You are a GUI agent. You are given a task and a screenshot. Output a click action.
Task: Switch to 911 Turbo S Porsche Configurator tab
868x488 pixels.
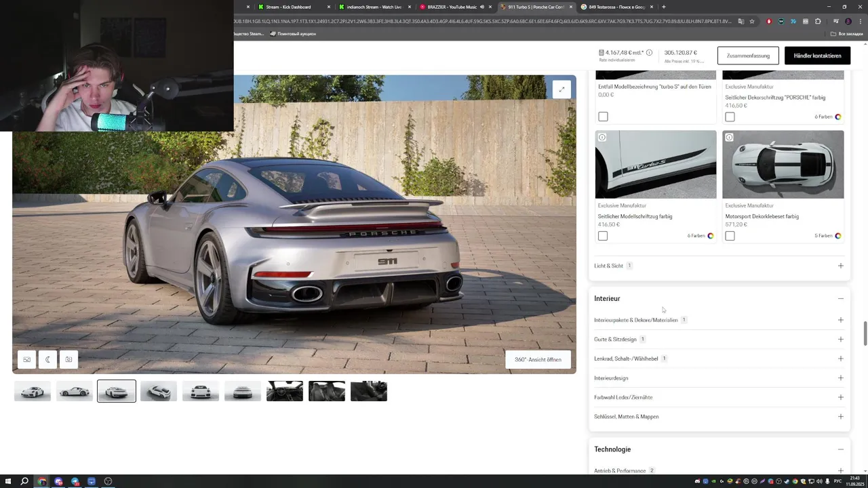click(536, 7)
